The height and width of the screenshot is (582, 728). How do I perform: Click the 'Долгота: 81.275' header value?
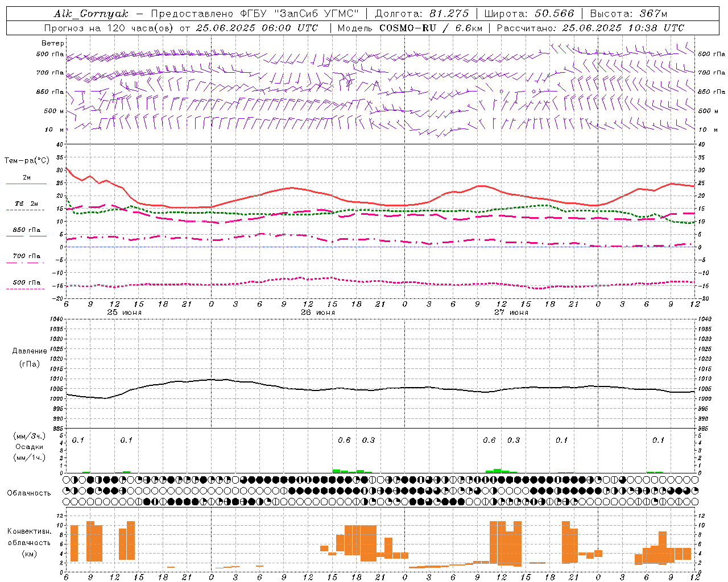point(422,14)
